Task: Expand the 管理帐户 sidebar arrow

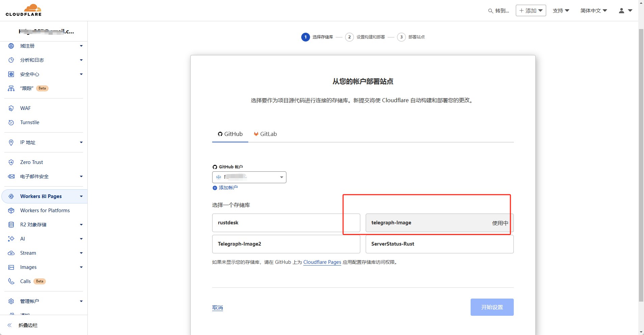Action: tap(81, 301)
